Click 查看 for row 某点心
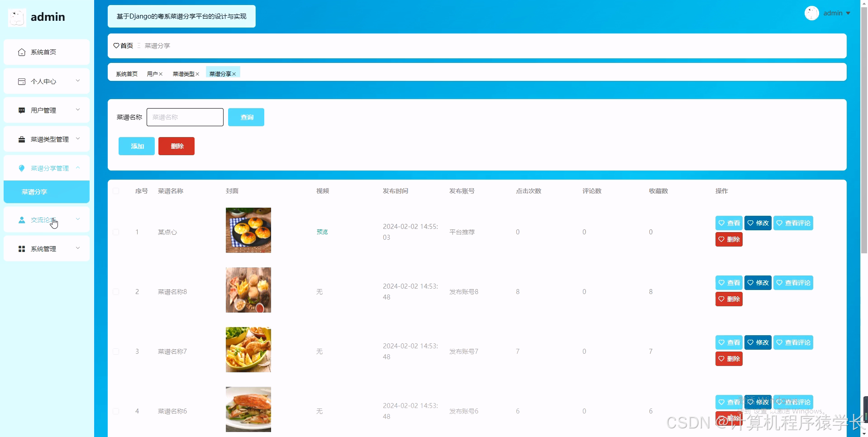The width and height of the screenshot is (868, 437). (729, 223)
